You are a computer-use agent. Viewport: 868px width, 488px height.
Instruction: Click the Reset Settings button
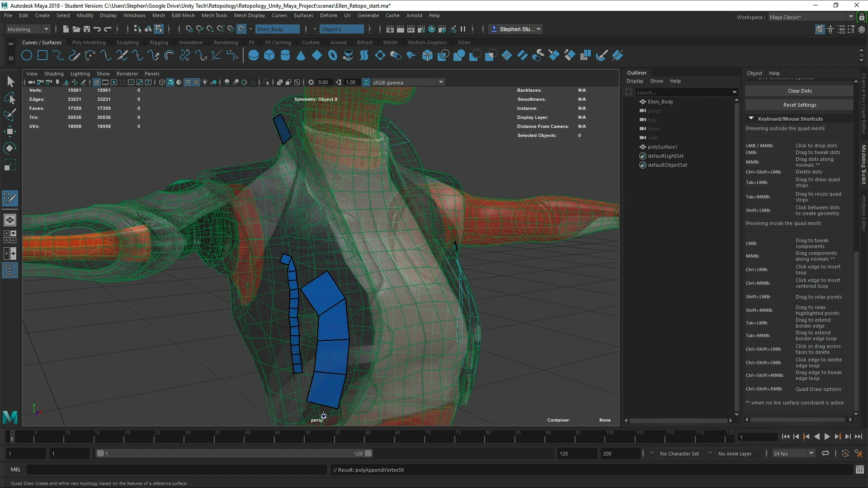pyautogui.click(x=799, y=104)
